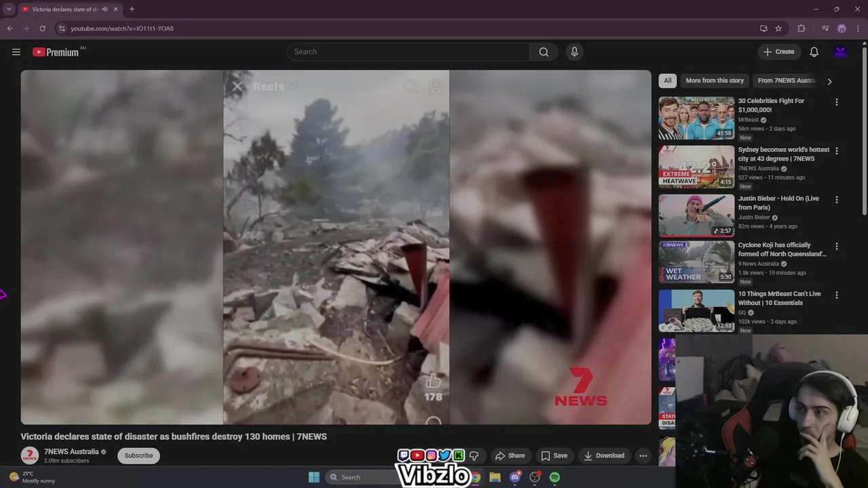Screen dimensions: 868x488
Task: Select the More from this story chip
Action: pos(715,81)
